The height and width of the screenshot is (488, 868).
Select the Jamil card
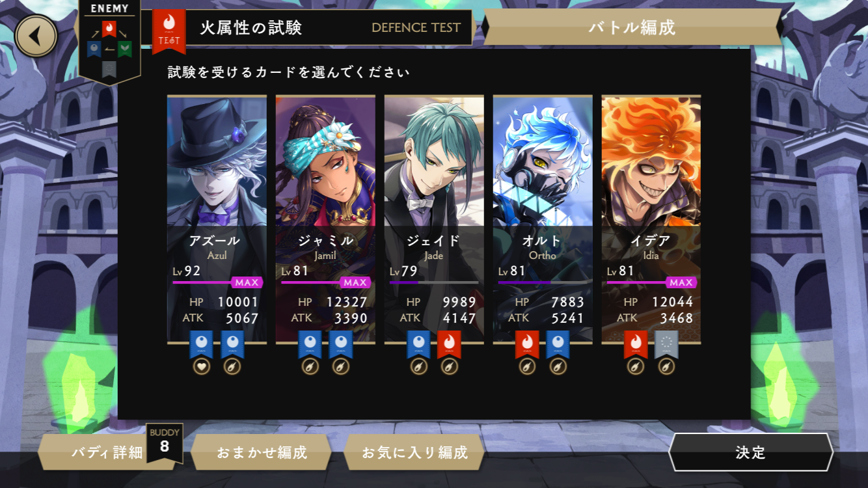pos(325,219)
